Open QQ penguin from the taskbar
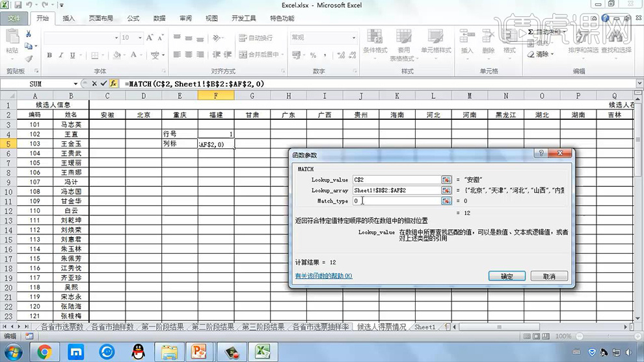This screenshot has width=644, height=362. 139,352
